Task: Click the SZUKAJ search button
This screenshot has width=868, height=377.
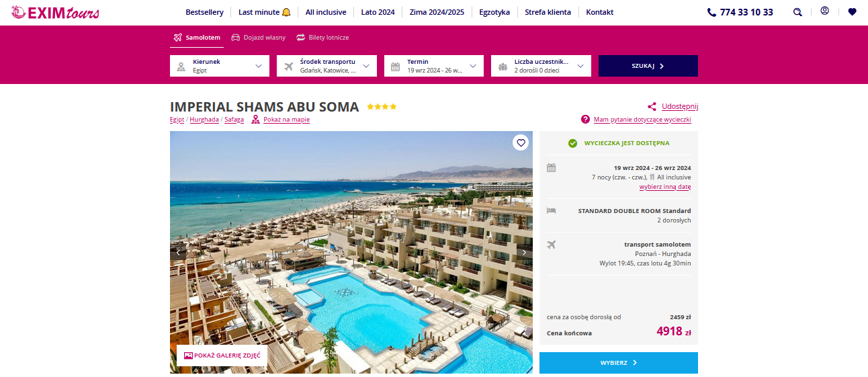Action: 648,66
